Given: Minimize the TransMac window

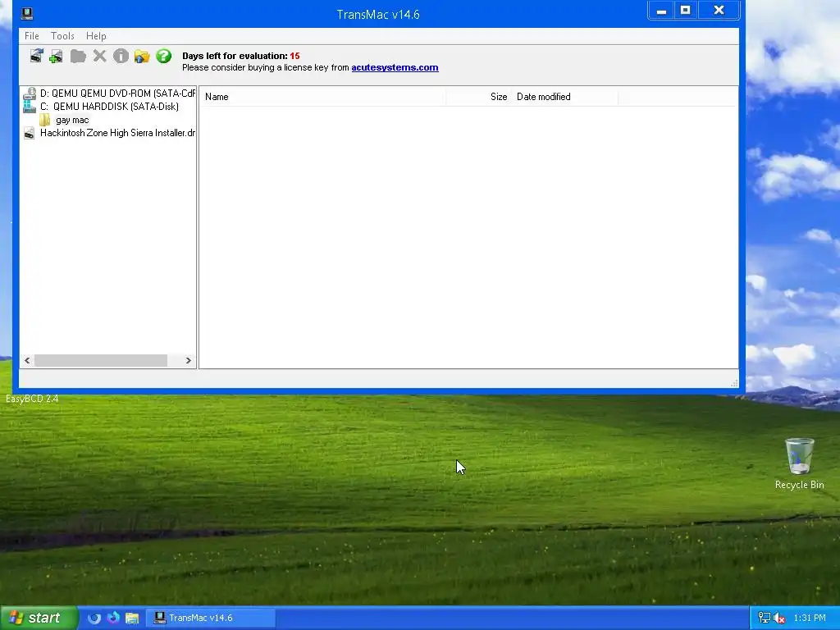Looking at the screenshot, I should coord(662,11).
